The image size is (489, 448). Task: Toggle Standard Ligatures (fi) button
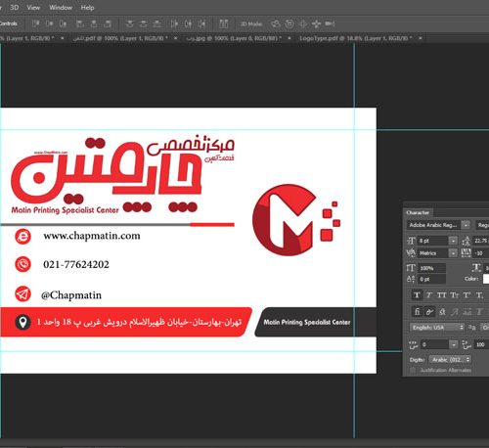[417, 312]
